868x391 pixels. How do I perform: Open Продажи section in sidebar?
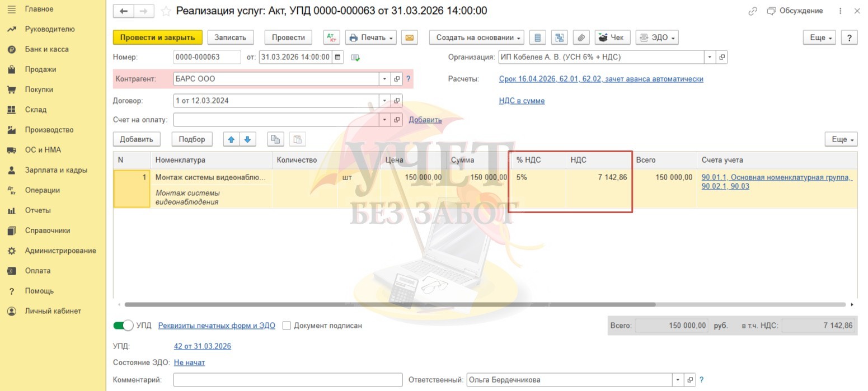click(x=40, y=69)
